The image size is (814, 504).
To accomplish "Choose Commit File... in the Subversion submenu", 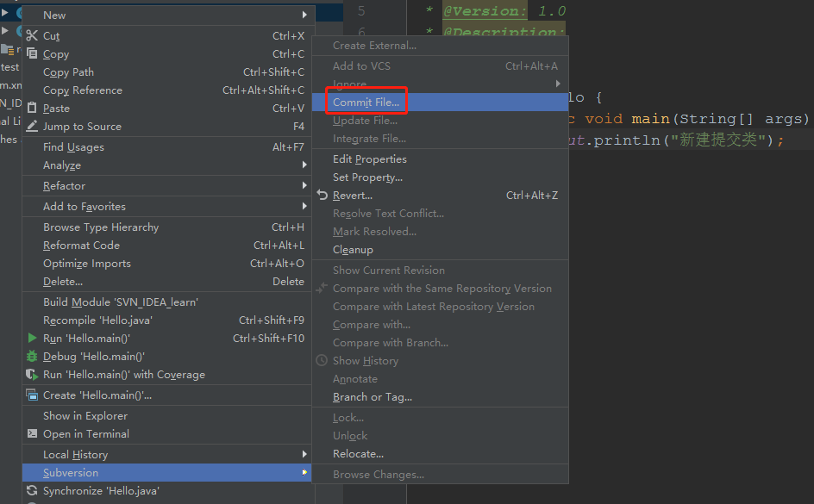I will pos(441,103).
